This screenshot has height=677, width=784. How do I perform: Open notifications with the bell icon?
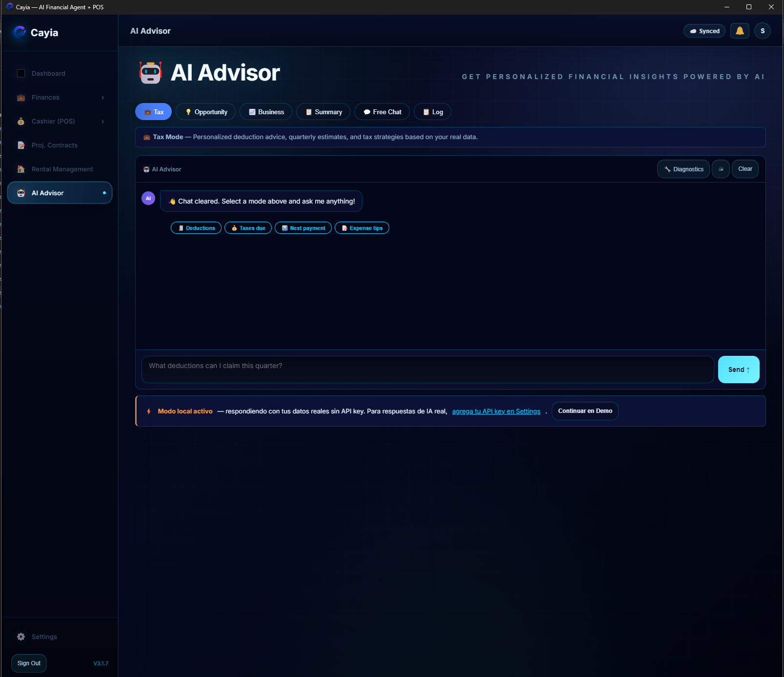(x=740, y=31)
